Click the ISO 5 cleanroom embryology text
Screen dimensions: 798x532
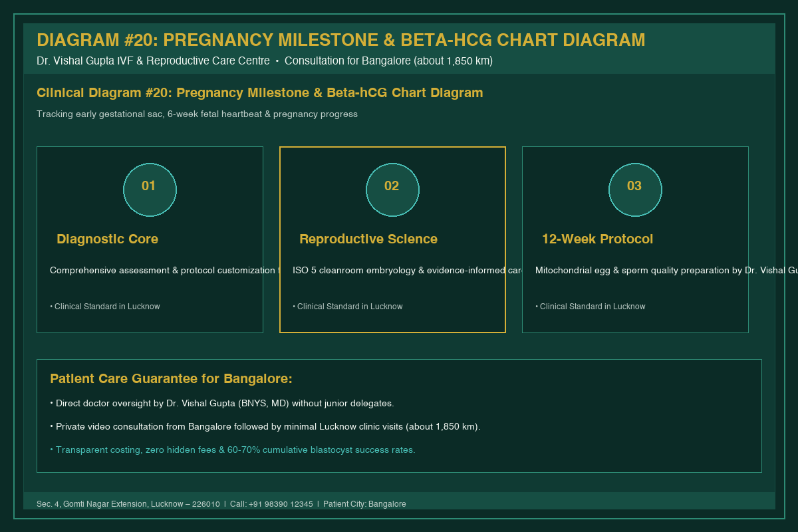coord(408,270)
